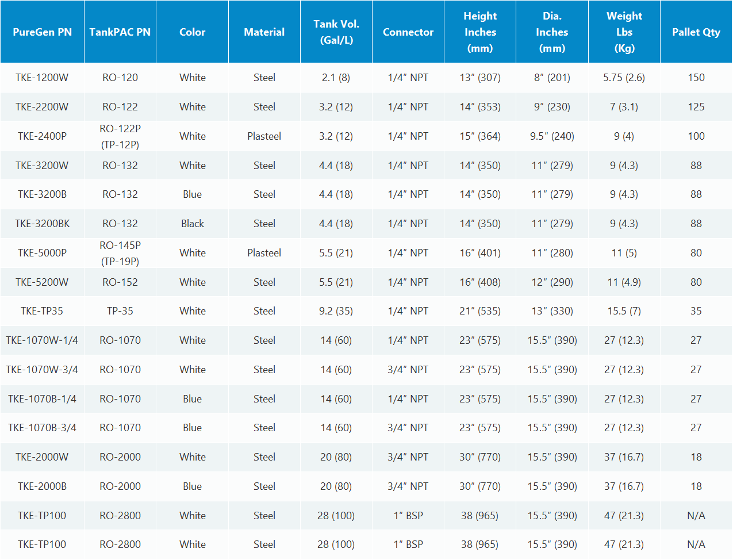
Task: Select the Height Inches (mm) header
Action: (480, 32)
